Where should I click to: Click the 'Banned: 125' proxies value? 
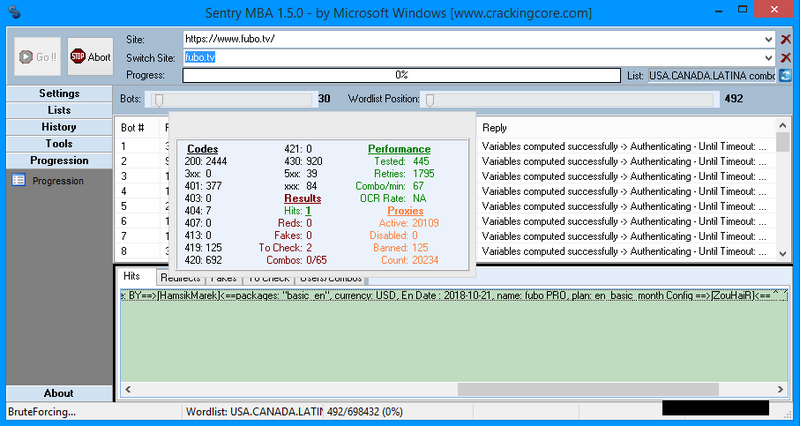coord(401,248)
